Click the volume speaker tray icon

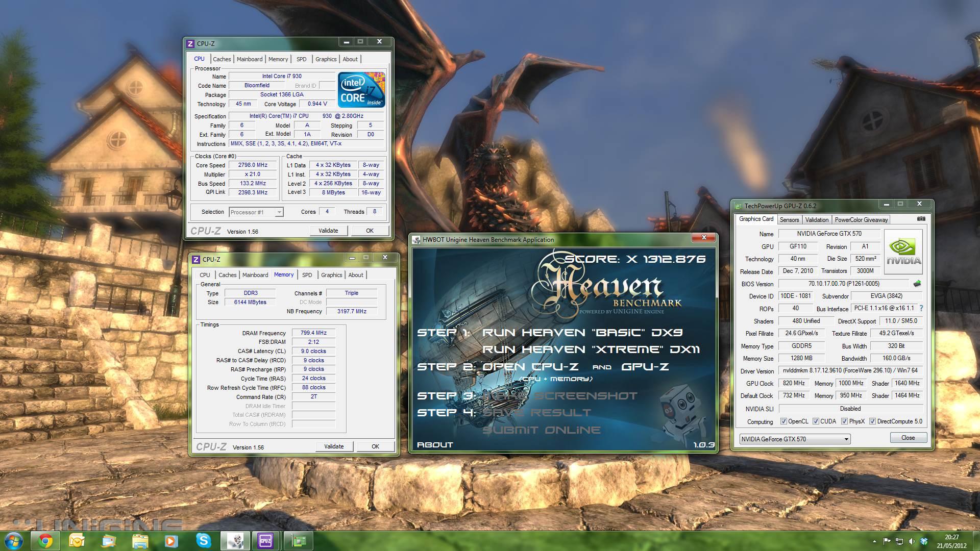pyautogui.click(x=912, y=541)
